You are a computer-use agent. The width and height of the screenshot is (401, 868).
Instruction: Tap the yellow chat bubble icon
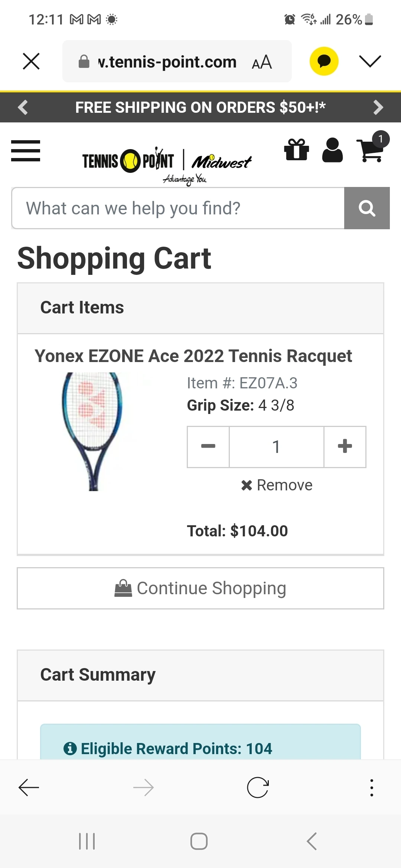pos(324,61)
